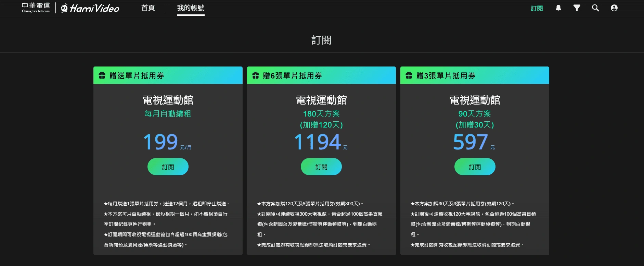644x266 pixels.
Task: Subscribe to the 90-day 597元 plan
Action: pyautogui.click(x=475, y=167)
